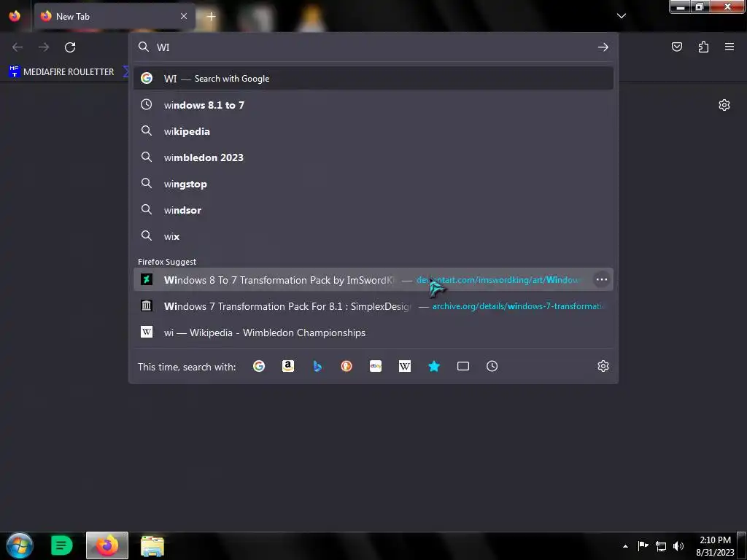Go forward with the forward arrow
The height and width of the screenshot is (560, 747).
[x=44, y=47]
